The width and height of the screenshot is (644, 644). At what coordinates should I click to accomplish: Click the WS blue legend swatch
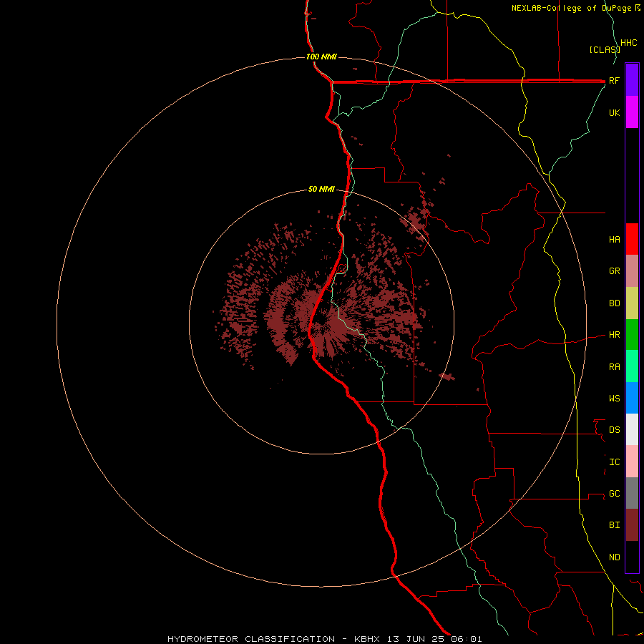point(632,398)
